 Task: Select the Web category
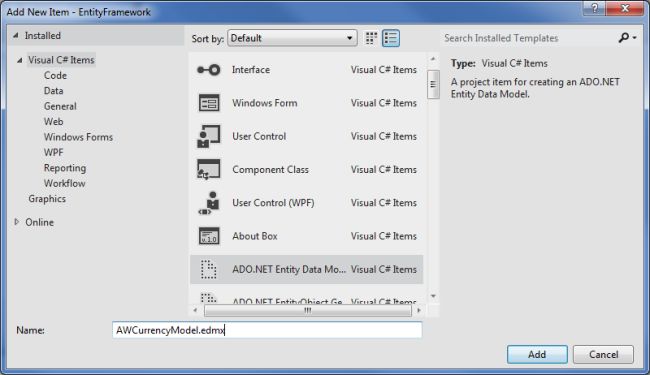coord(53,121)
